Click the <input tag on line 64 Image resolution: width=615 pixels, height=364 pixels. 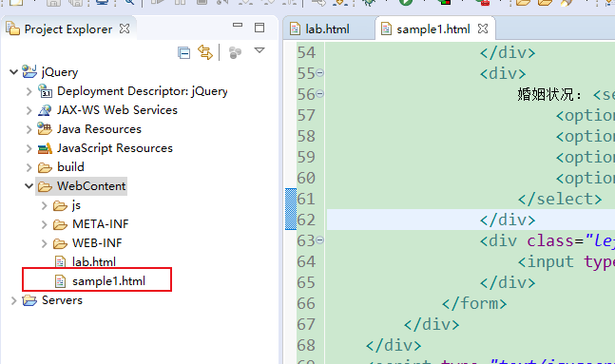pos(546,262)
